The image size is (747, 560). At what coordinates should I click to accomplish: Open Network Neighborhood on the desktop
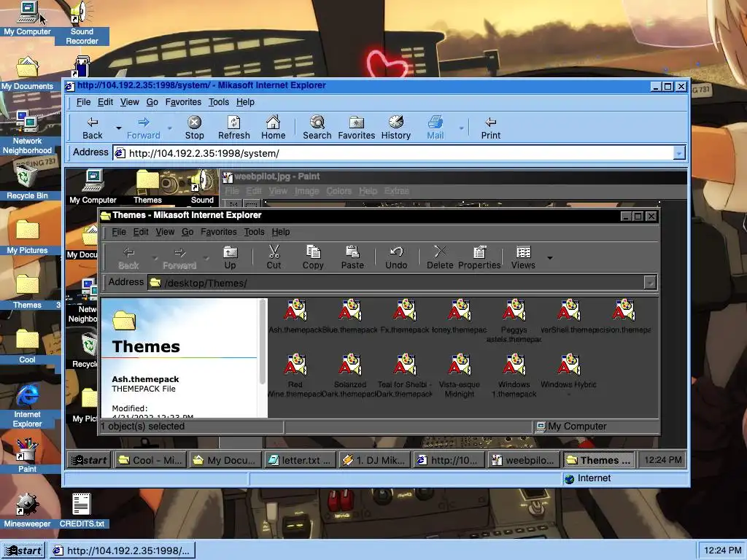point(27,133)
